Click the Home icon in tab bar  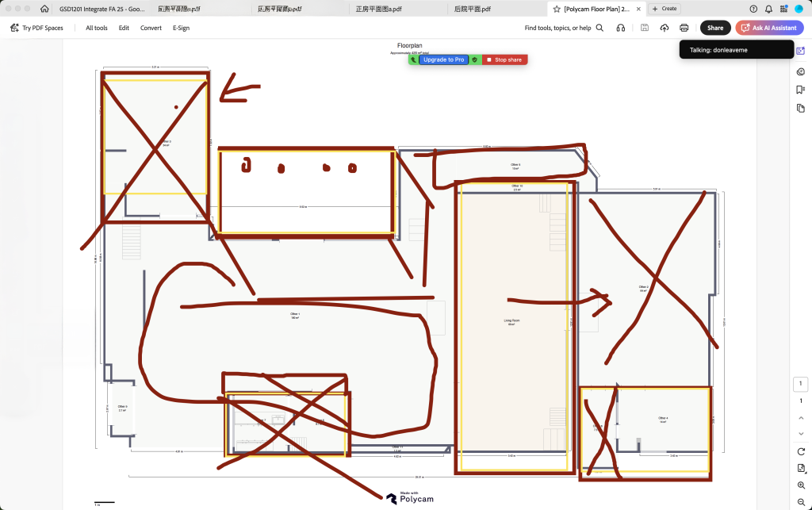[44, 9]
